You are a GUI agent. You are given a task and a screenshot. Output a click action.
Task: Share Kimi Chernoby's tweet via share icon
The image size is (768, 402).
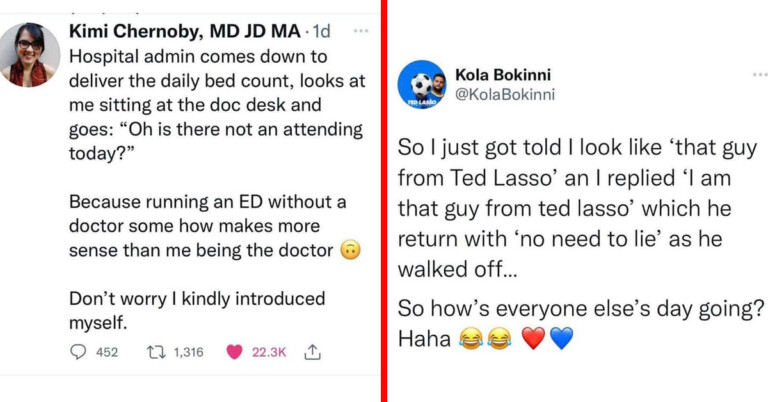click(311, 352)
